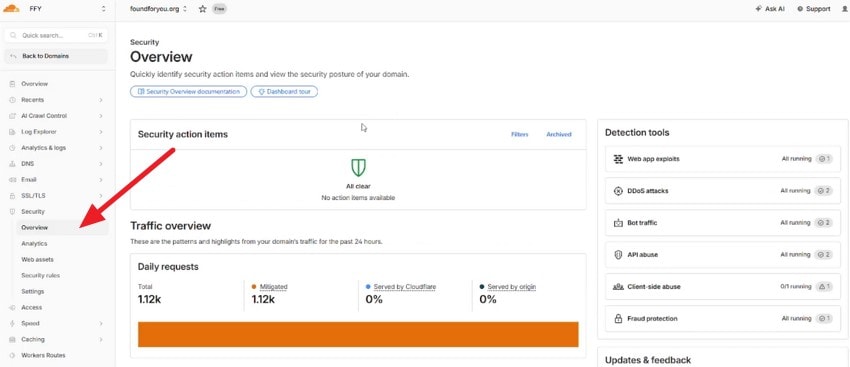Click the Fraud protection lock icon

(618, 319)
